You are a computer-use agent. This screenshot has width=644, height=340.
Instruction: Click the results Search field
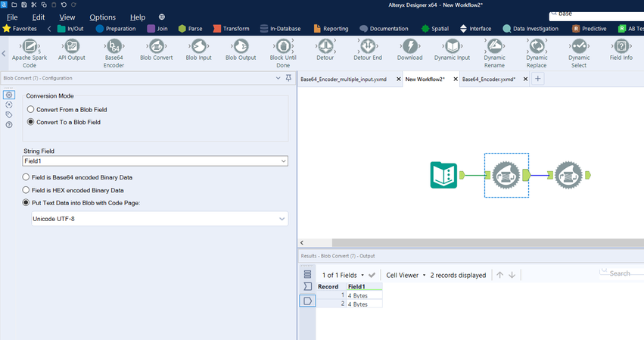(622, 273)
